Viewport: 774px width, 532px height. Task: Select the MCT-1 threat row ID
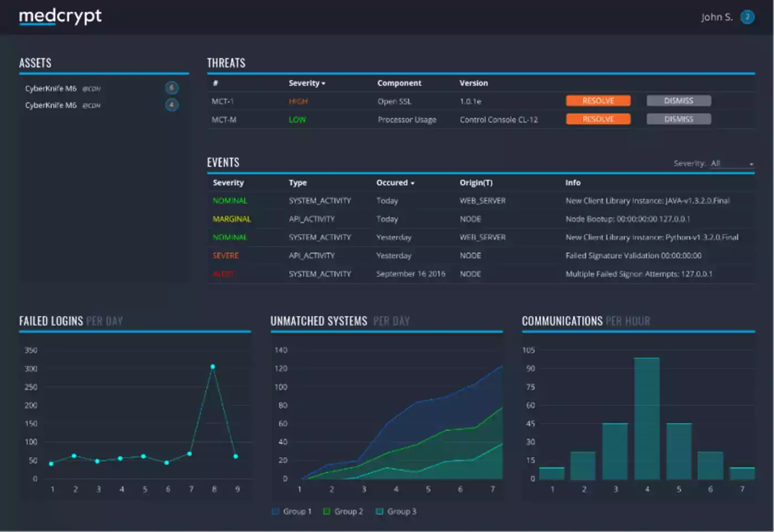pyautogui.click(x=222, y=101)
